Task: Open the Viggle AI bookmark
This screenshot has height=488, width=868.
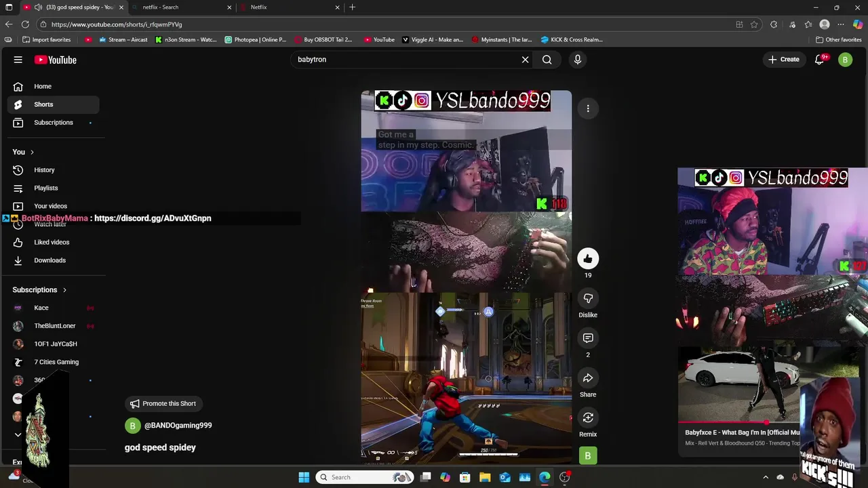Action: click(x=433, y=39)
